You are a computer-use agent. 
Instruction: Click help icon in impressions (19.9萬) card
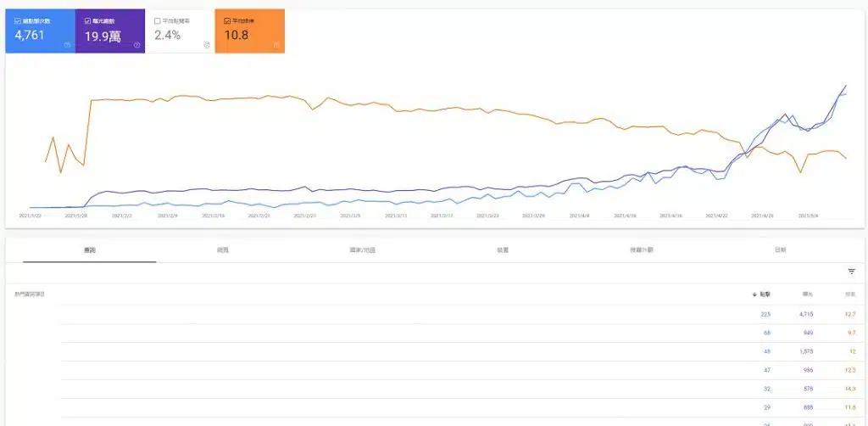[136, 45]
